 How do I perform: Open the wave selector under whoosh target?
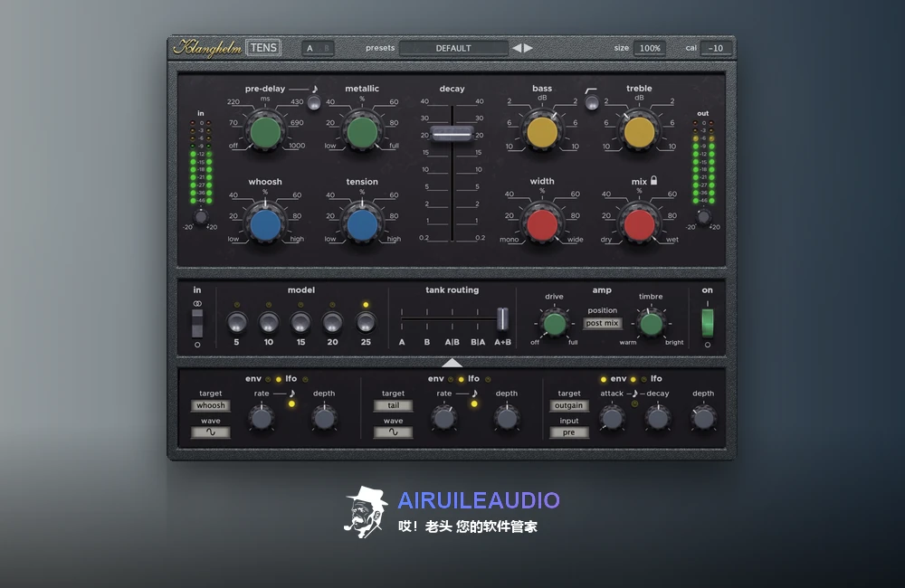pos(211,432)
